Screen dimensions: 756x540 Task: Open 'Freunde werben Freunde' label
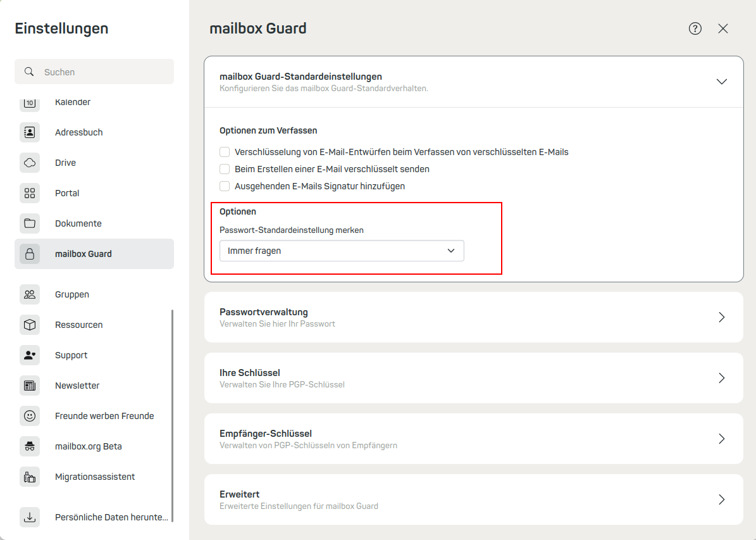tap(104, 416)
